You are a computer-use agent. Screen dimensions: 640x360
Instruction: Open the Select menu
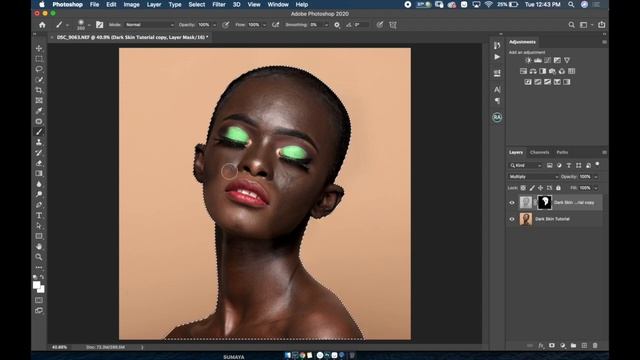pos(197,4)
